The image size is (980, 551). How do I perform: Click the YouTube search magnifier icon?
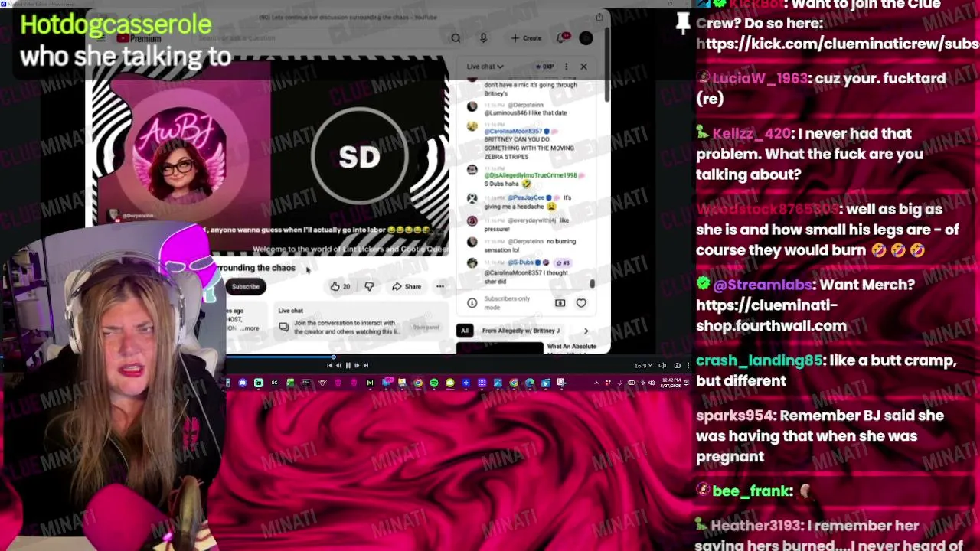(x=456, y=38)
